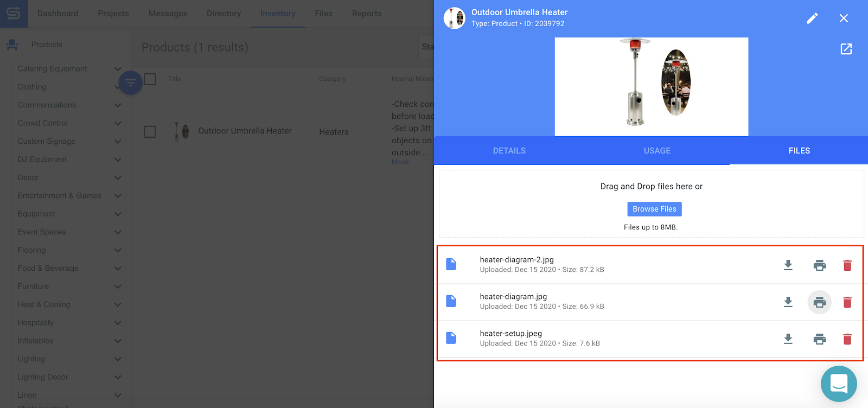868x408 pixels.
Task: Click the pencil edit icon for Outdoor Umbrella Heater
Action: point(812,18)
